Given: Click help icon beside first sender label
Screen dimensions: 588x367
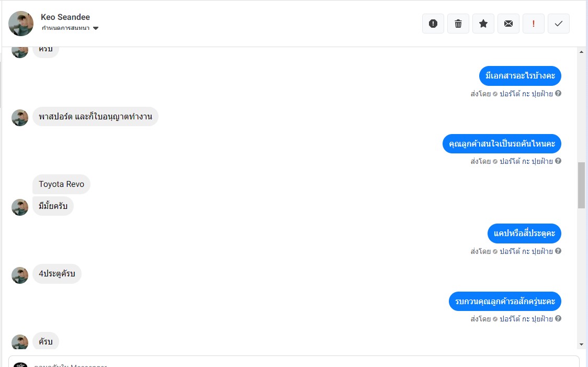Looking at the screenshot, I should (558, 94).
